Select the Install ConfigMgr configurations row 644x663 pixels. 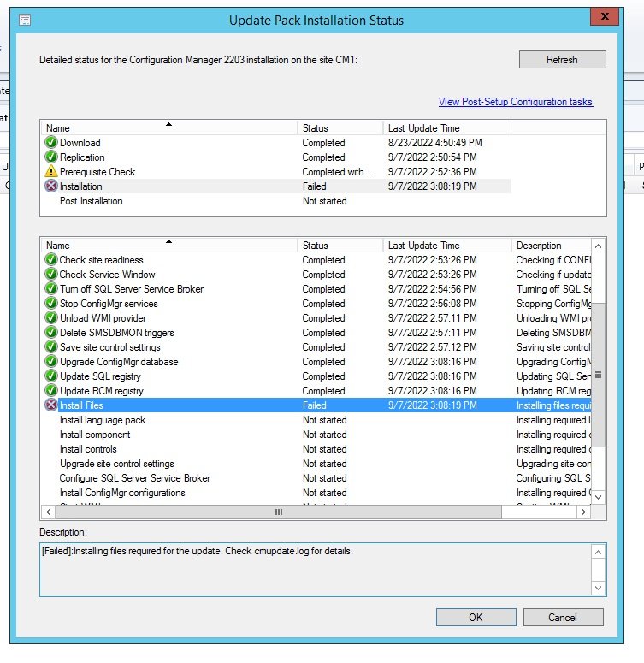(316, 493)
